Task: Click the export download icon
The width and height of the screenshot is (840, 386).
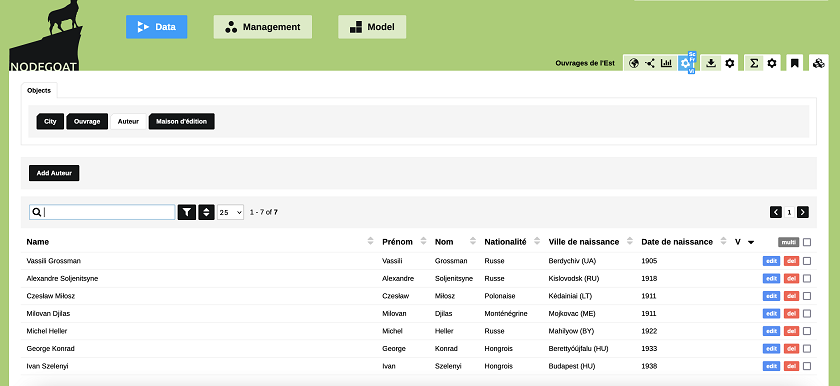Action: point(711,63)
